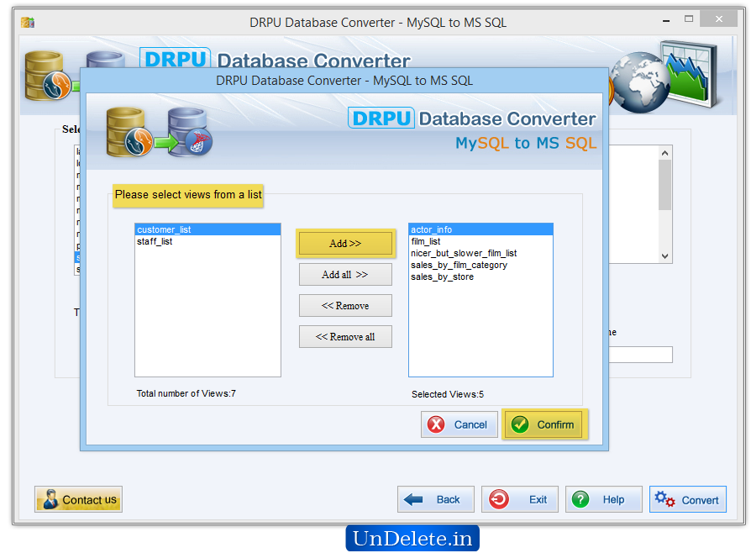Click the blue back arrow icon
This screenshot has height=553, width=756.
pyautogui.click(x=413, y=499)
